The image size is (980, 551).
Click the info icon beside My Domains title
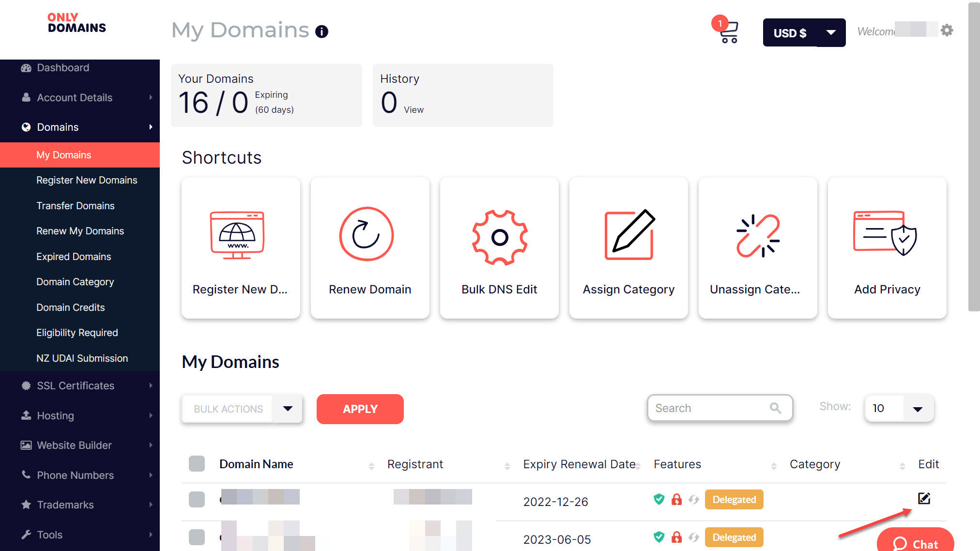(x=321, y=32)
